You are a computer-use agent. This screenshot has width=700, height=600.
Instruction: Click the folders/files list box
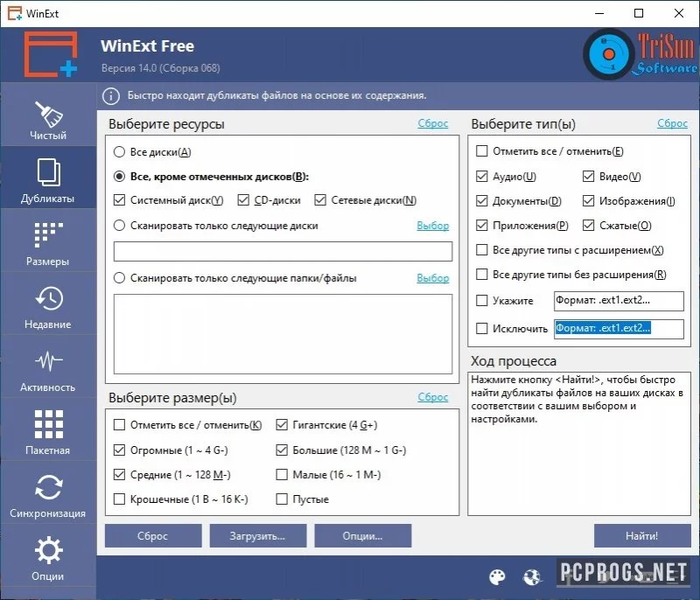coord(283,334)
